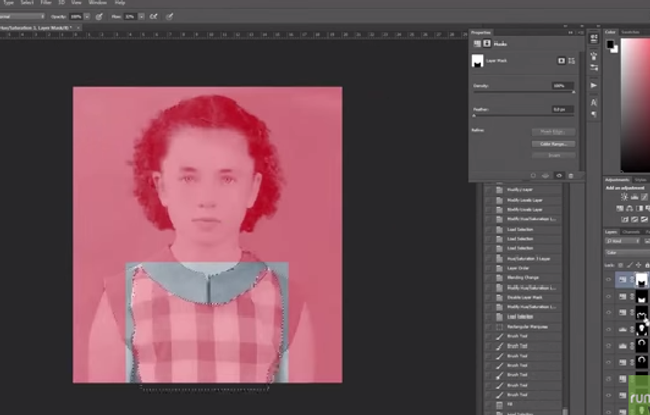Open the layer blending mode Color dropdown

tap(627, 252)
